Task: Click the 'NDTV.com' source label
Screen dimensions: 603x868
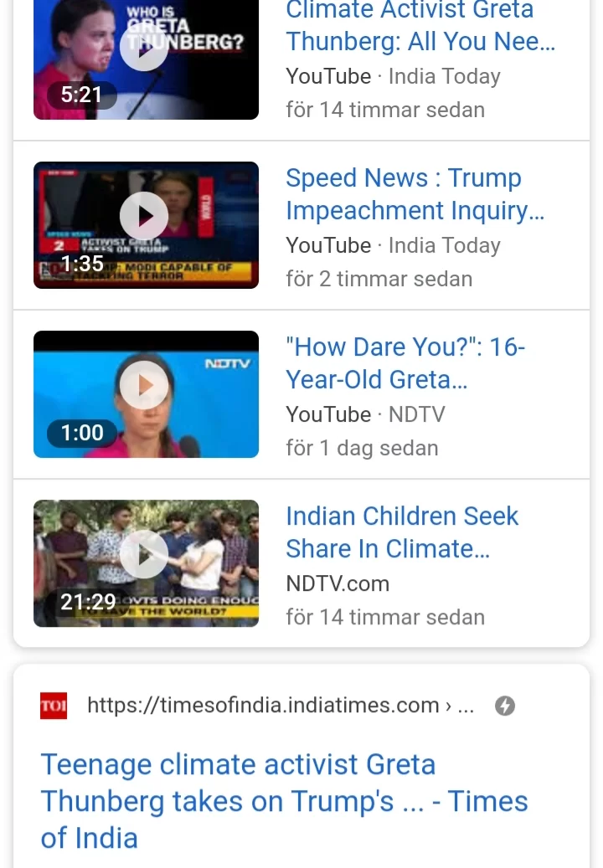Action: pyautogui.click(x=338, y=583)
